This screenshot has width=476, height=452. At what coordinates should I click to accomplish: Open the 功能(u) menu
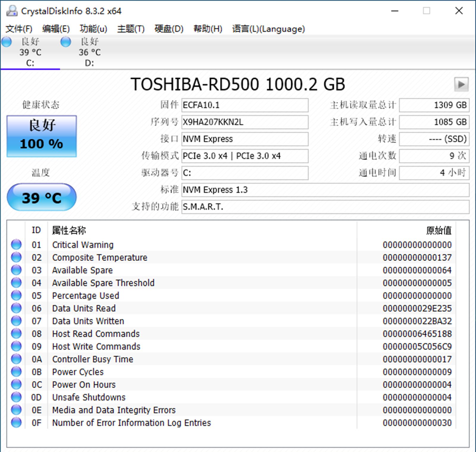93,29
